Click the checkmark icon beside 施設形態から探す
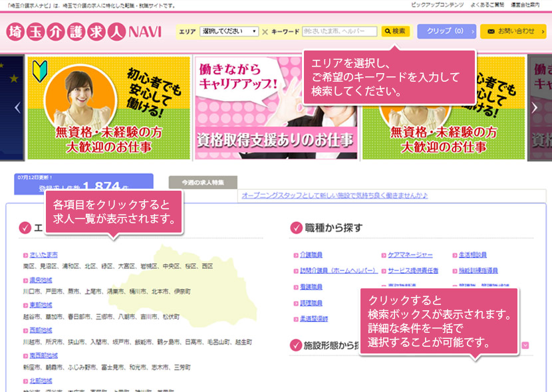The width and height of the screenshot is (552, 392). point(297,344)
